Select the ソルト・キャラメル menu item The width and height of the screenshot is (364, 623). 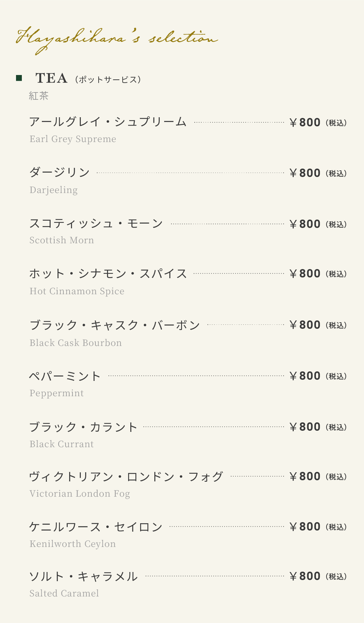coord(83,576)
